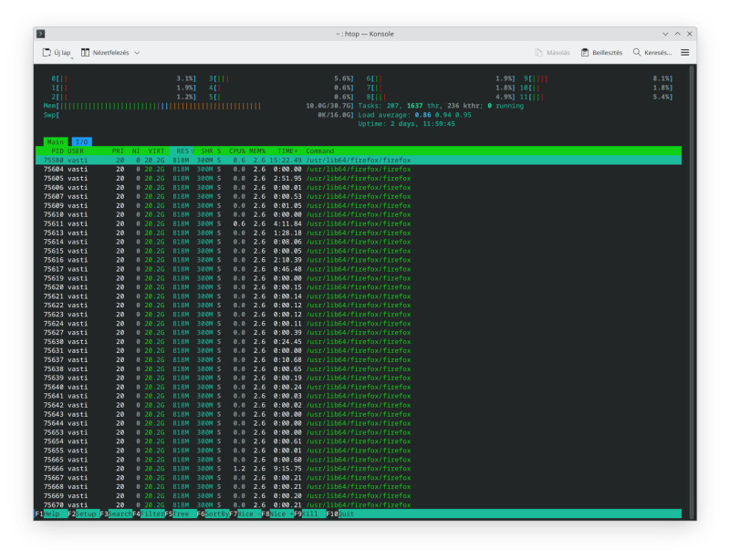Click the Beillesztés paste button
Viewport: 730px width, 560px height.
(601, 53)
